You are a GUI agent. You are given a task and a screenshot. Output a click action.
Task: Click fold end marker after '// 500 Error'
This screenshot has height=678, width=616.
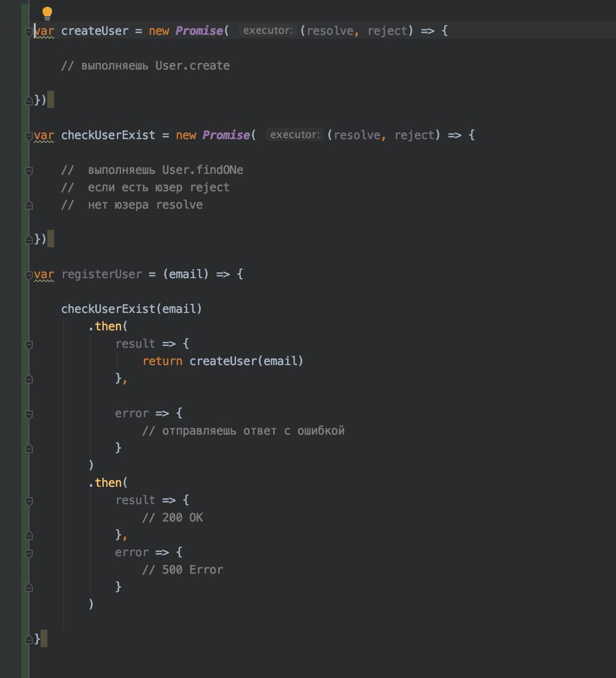(29, 588)
